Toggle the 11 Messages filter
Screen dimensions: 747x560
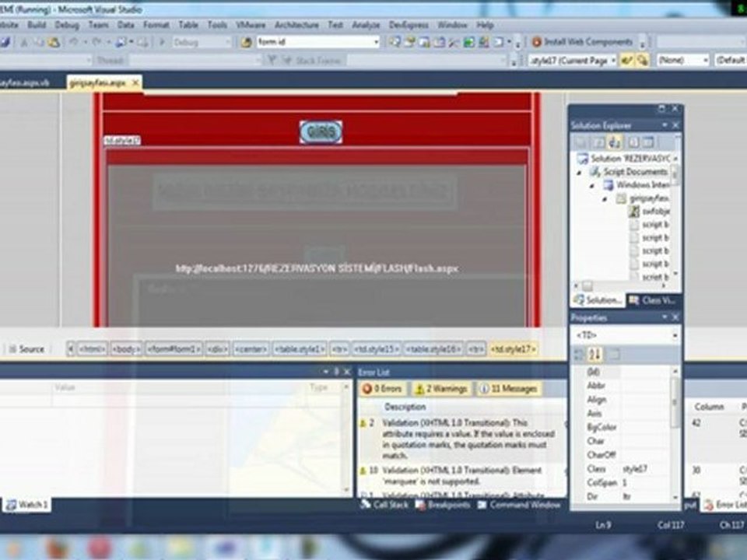click(x=508, y=389)
